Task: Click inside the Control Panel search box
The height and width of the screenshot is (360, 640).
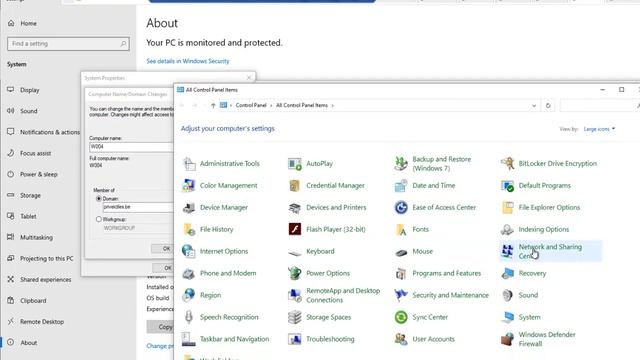Action: [x=599, y=106]
